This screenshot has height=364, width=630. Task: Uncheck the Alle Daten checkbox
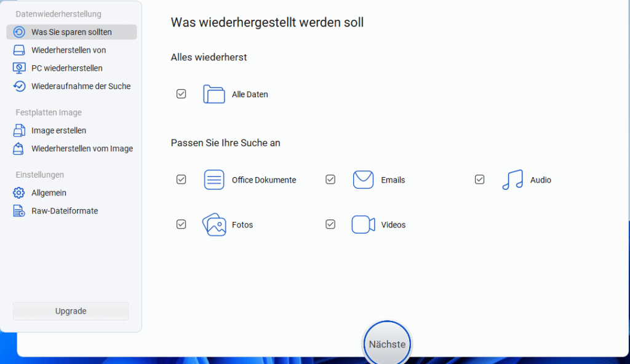pos(181,94)
